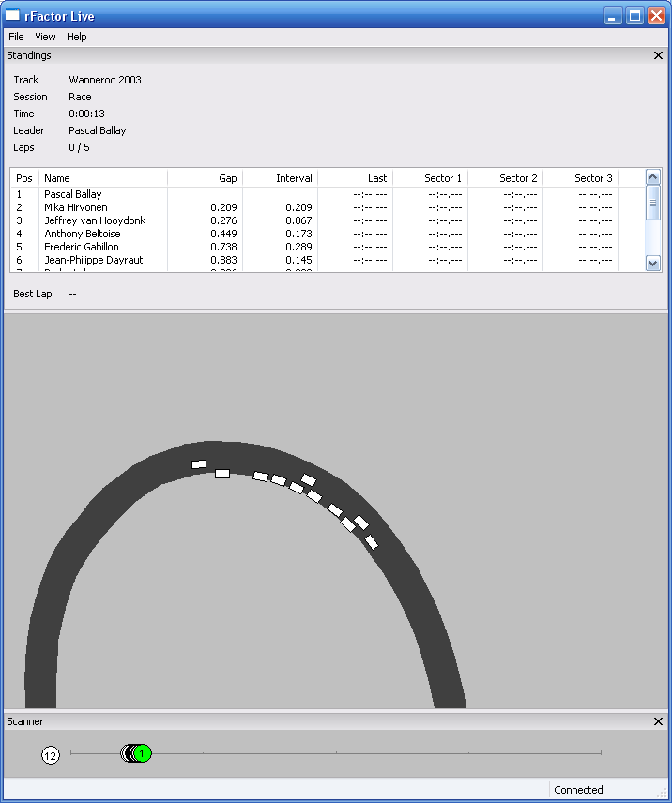Close the Standings panel
This screenshot has height=803, width=672.
point(658,55)
